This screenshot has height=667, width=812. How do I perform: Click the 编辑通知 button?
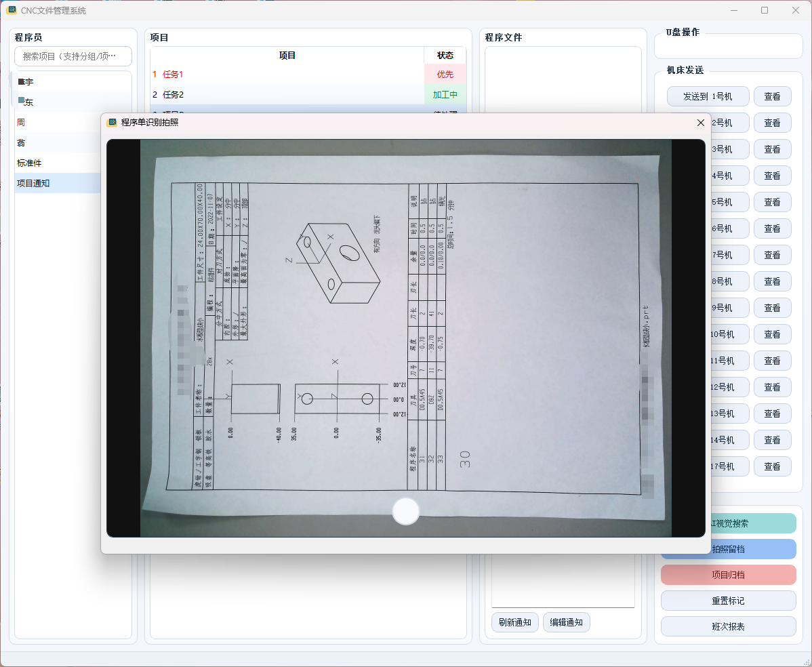566,622
